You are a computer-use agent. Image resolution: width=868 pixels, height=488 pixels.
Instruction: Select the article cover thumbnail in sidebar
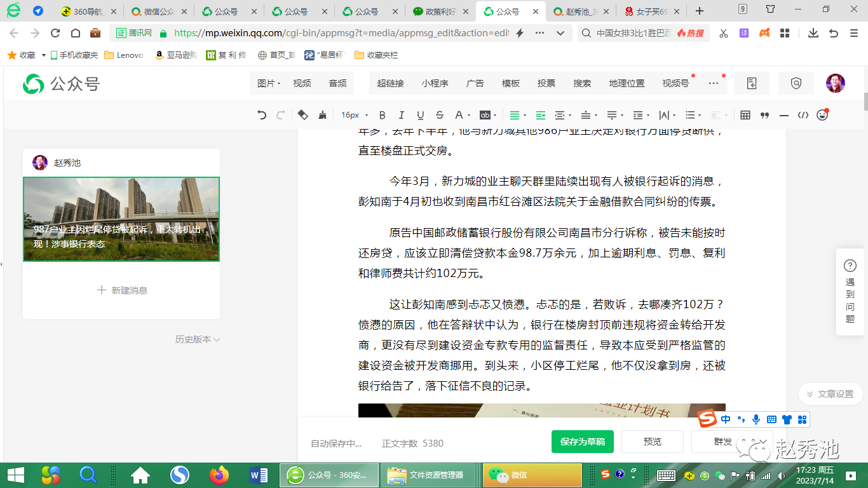pos(121,219)
